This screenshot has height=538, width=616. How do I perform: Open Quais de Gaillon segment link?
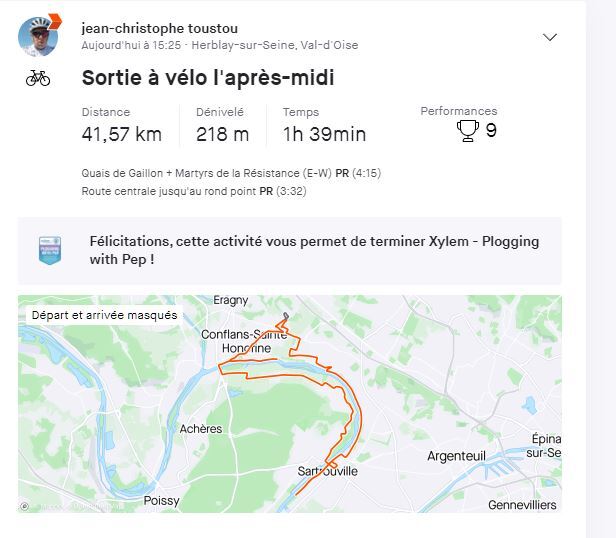click(x=207, y=173)
